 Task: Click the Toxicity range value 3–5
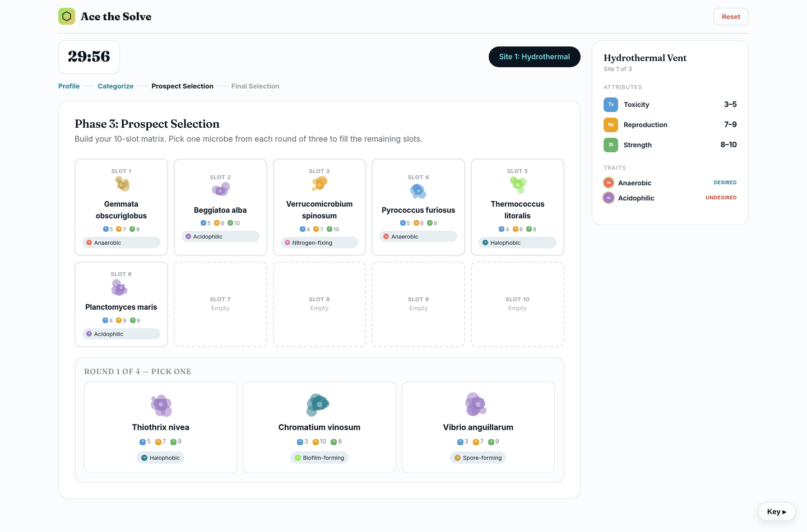730,104
